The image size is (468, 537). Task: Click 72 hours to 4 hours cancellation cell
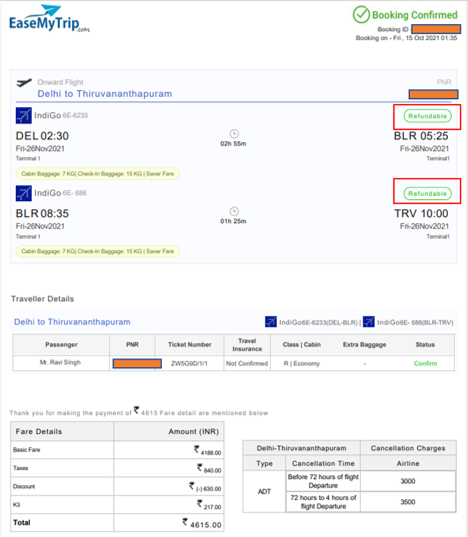323,502
